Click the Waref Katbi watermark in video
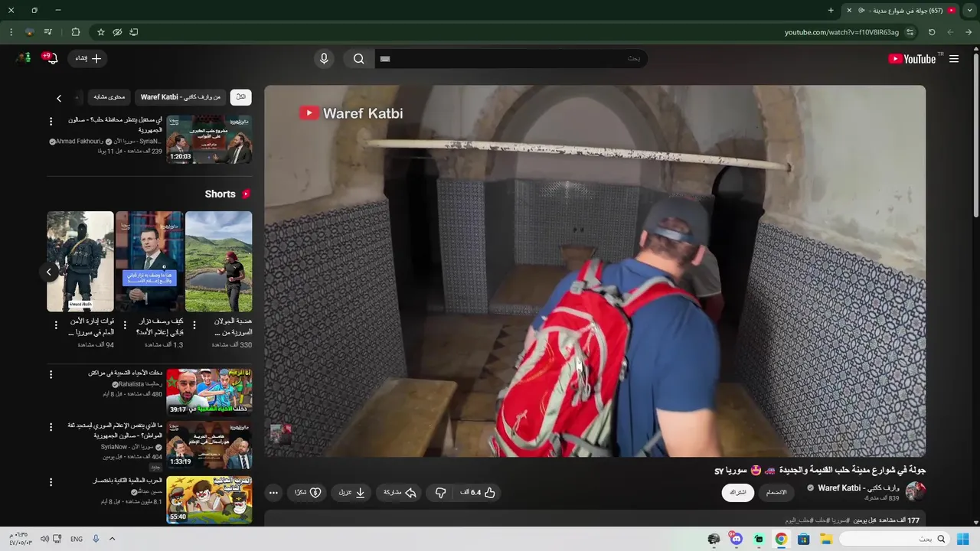The width and height of the screenshot is (980, 551). (351, 113)
